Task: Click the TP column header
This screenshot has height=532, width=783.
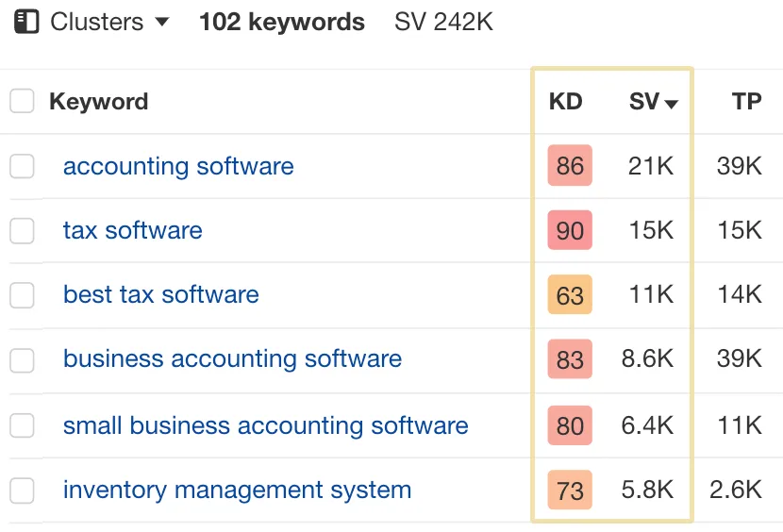Action: [747, 102]
